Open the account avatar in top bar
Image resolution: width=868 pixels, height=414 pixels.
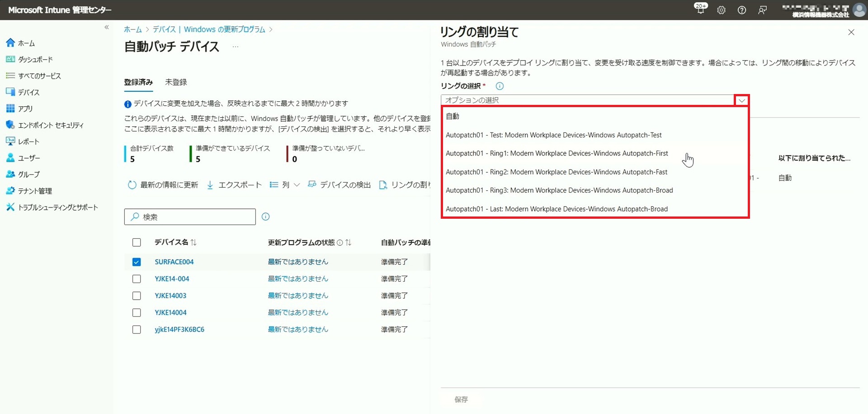pyautogui.click(x=859, y=9)
